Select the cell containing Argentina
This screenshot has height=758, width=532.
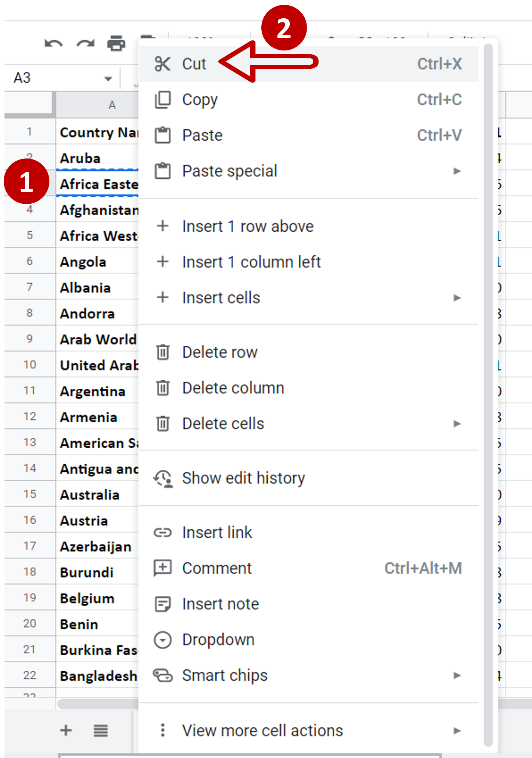click(x=98, y=391)
